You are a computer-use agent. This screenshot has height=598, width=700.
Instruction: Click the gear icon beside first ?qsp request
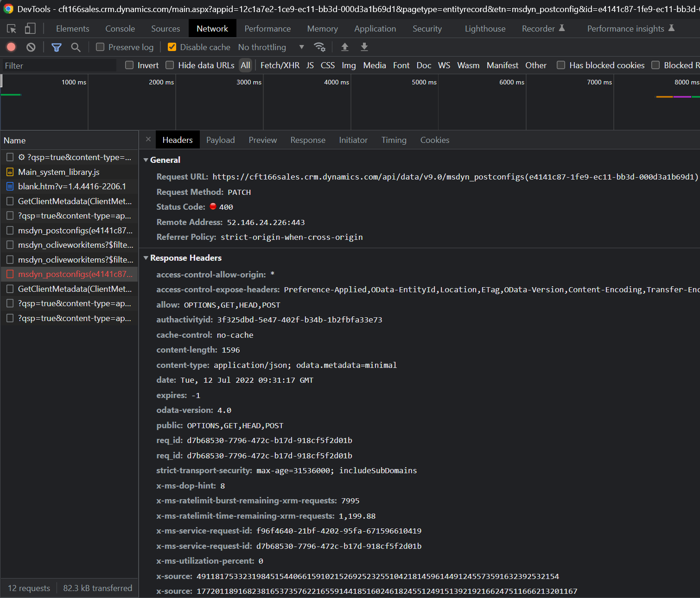click(x=21, y=157)
